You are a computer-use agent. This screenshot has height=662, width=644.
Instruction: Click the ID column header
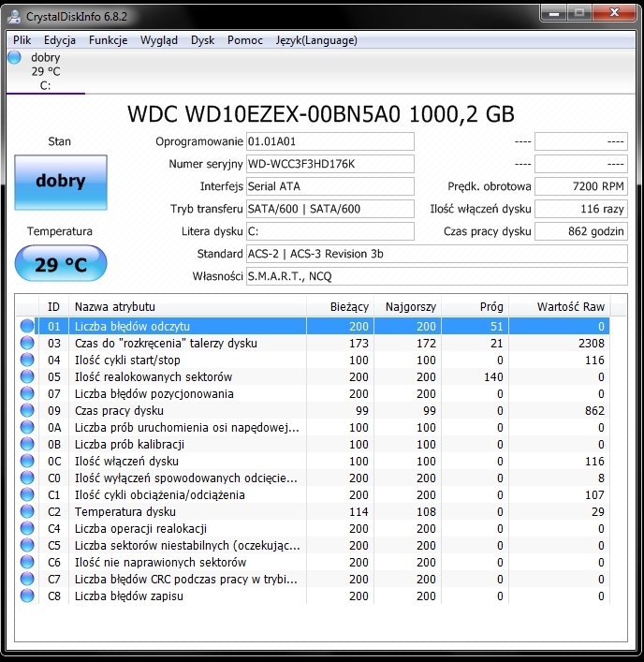click(53, 306)
